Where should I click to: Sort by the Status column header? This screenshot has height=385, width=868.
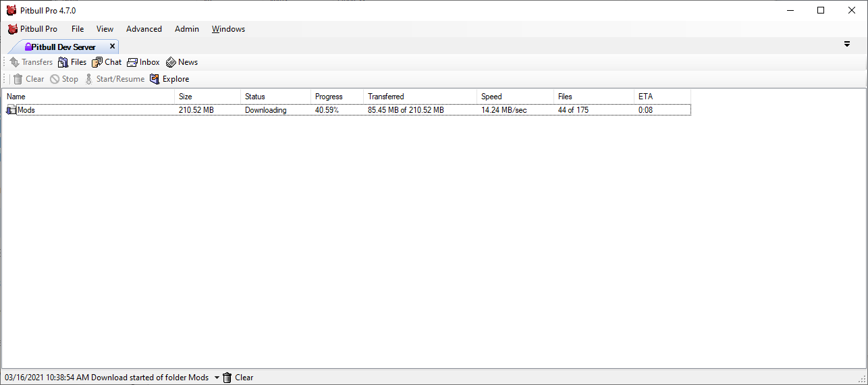[x=275, y=97]
